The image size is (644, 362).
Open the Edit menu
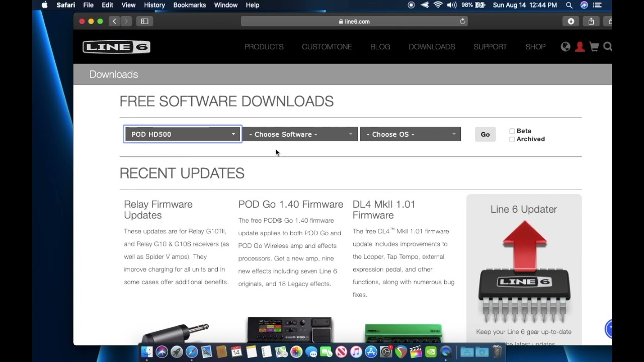tap(107, 5)
